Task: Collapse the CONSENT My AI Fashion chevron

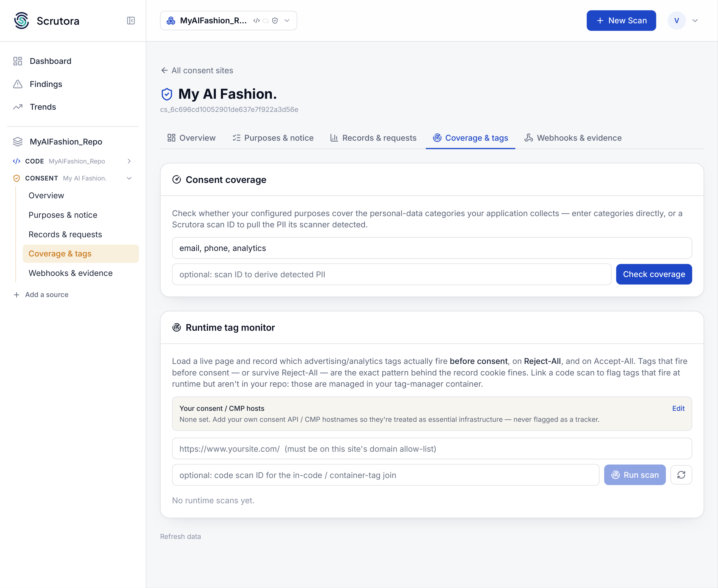Action: [129, 178]
